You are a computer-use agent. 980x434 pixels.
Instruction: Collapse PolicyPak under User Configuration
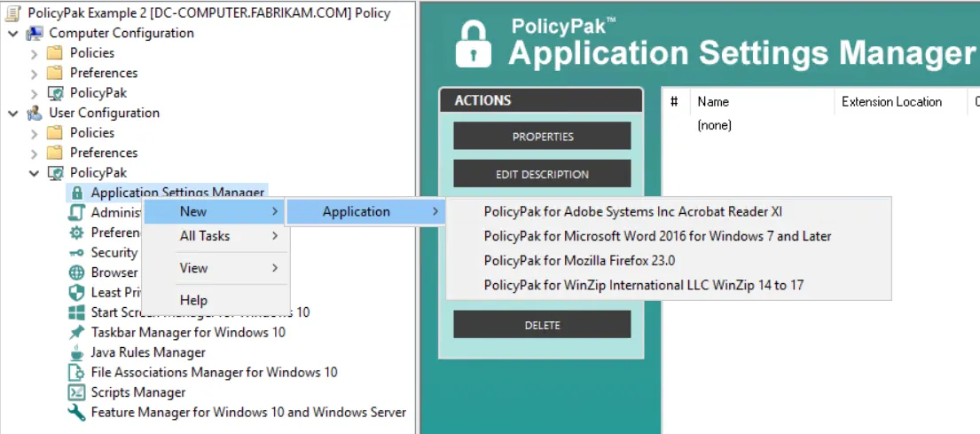pos(35,173)
